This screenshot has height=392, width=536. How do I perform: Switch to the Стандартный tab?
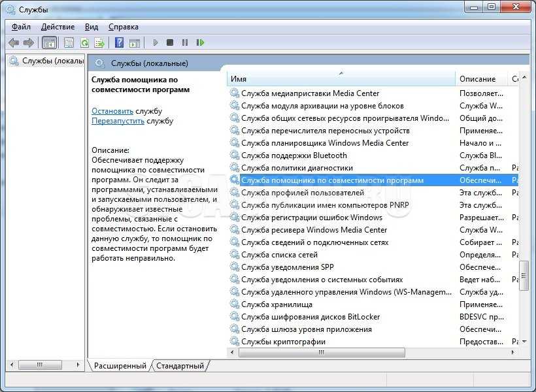[x=180, y=366]
